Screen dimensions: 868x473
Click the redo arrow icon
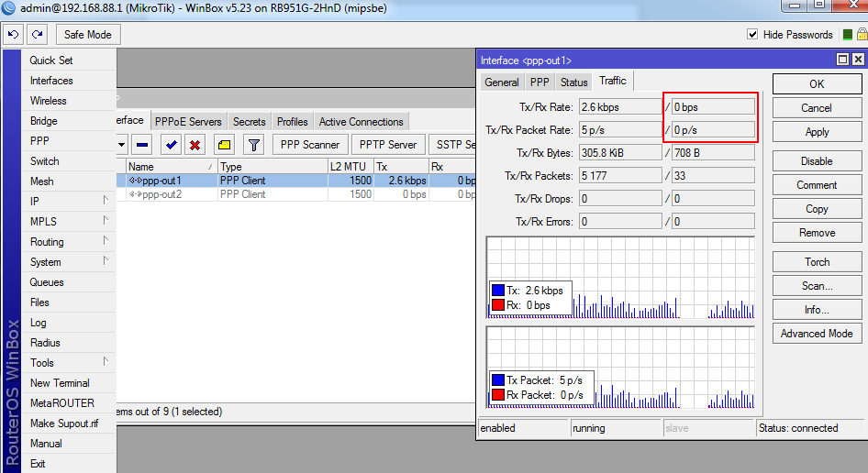click(x=37, y=34)
